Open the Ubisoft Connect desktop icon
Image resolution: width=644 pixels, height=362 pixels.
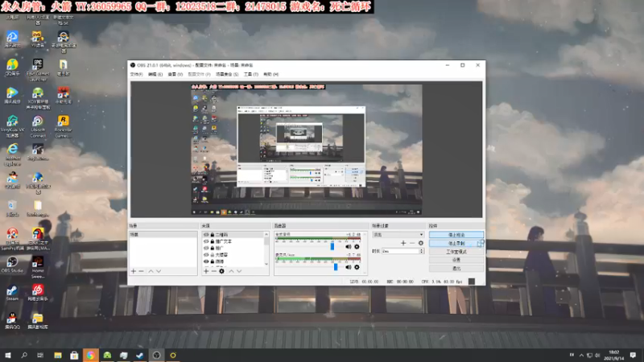pos(38,126)
